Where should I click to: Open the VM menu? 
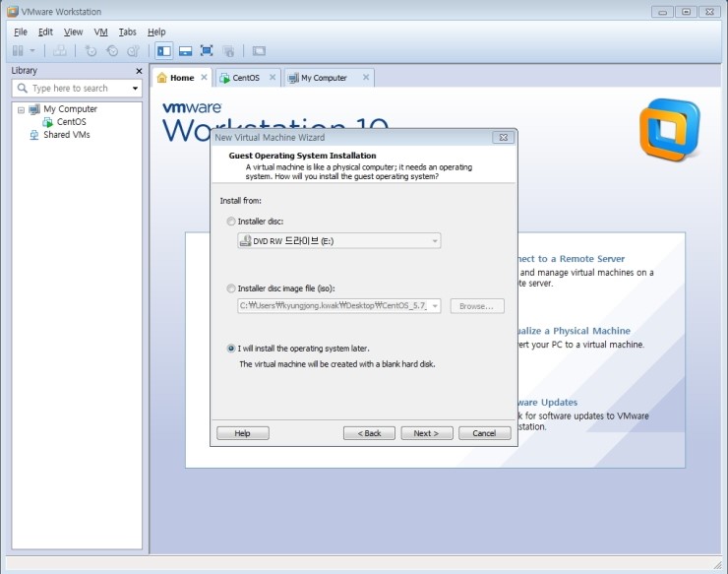[100, 32]
